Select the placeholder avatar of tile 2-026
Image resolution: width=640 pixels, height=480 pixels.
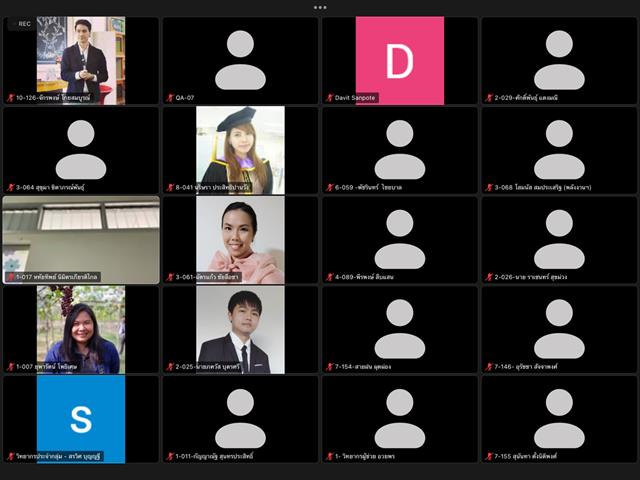pyautogui.click(x=559, y=240)
